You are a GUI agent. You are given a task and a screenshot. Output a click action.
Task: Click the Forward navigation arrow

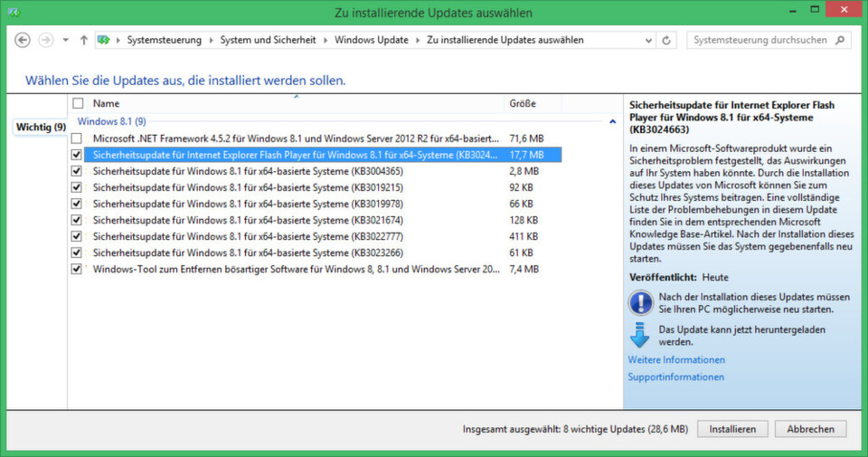tap(46, 40)
